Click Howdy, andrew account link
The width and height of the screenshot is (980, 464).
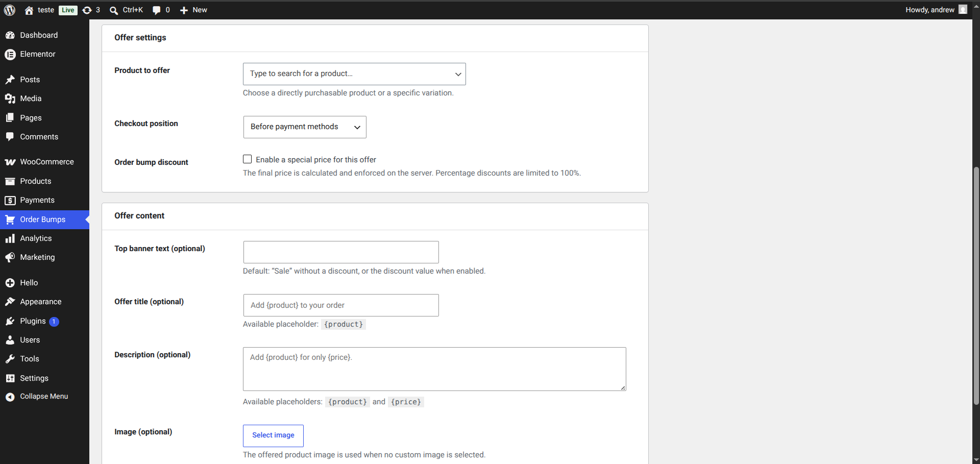tap(929, 10)
